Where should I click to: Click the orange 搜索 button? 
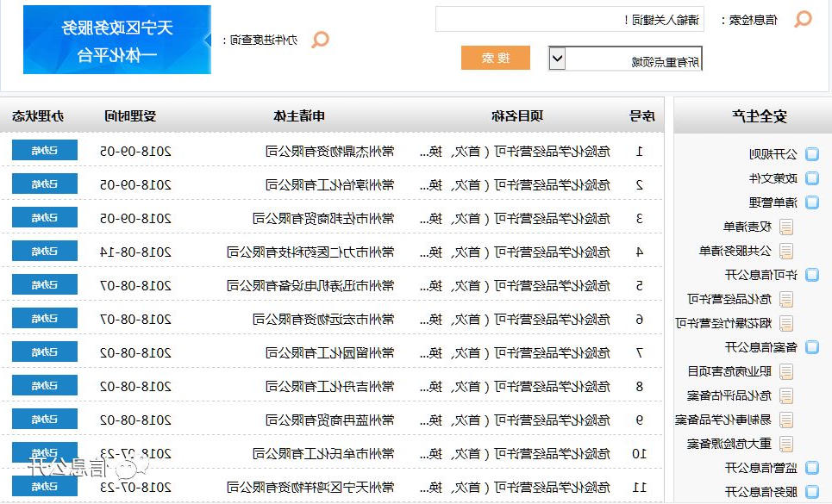[x=496, y=58]
